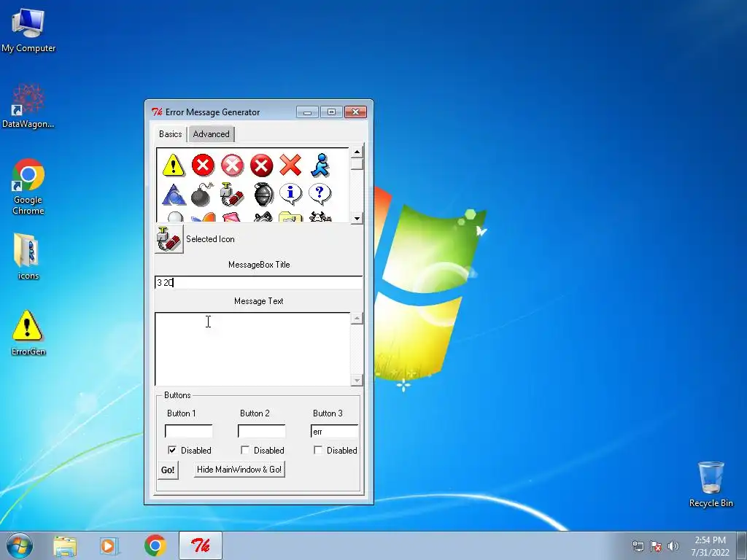The width and height of the screenshot is (747, 560).
Task: Click the Tk Error Generator taskbar button
Action: 200,545
